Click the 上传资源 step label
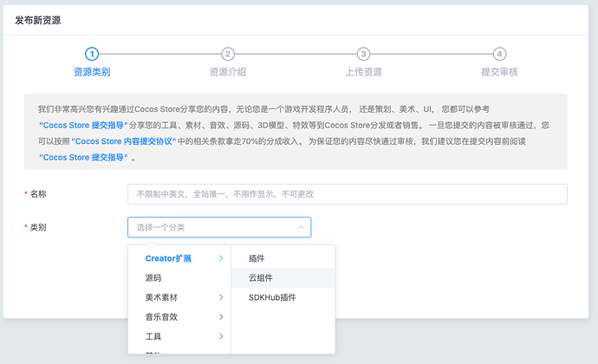 coord(363,72)
